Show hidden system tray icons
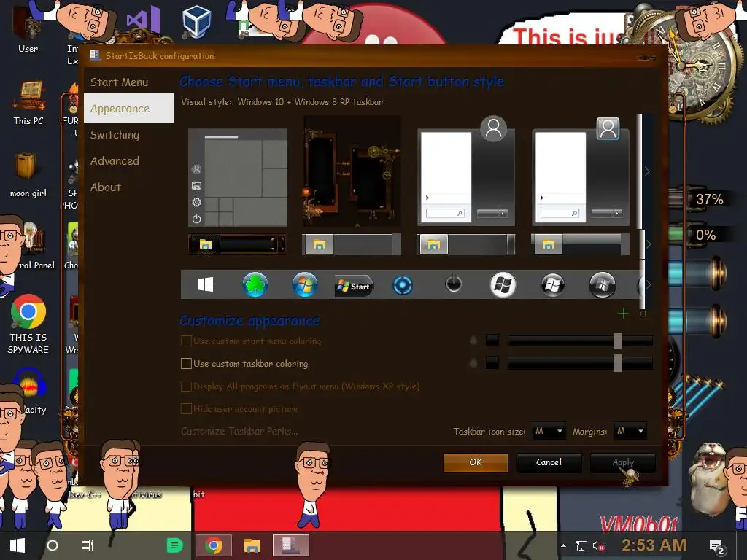This screenshot has height=560, width=747. click(x=564, y=545)
